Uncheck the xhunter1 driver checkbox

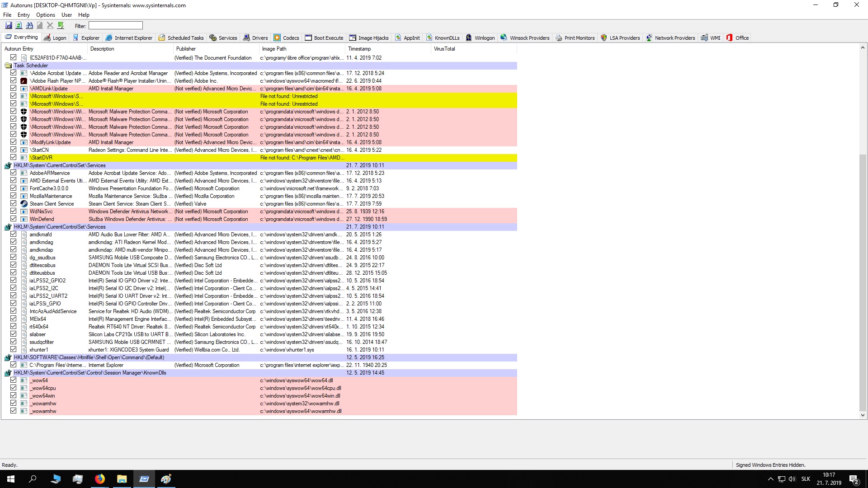(13, 350)
